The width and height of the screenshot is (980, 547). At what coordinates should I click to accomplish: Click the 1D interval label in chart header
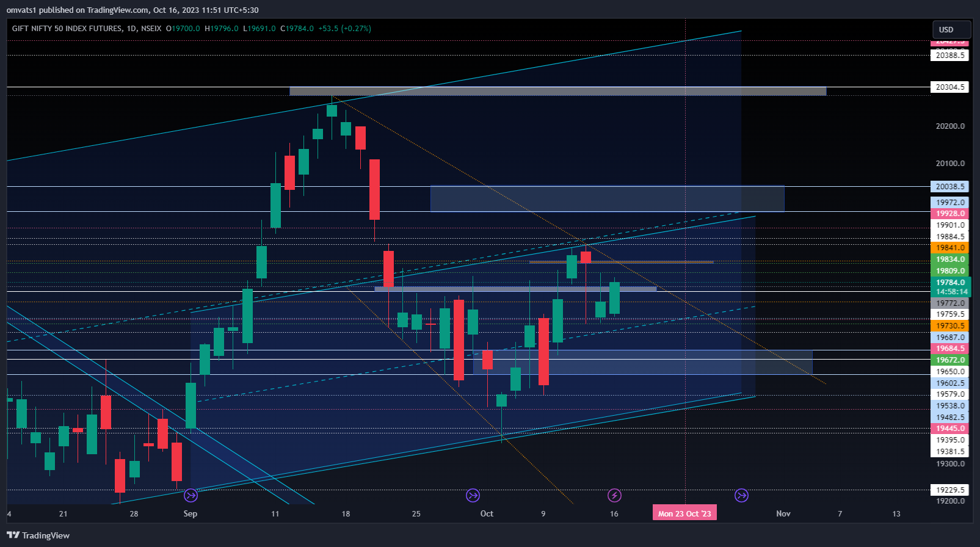point(131,28)
